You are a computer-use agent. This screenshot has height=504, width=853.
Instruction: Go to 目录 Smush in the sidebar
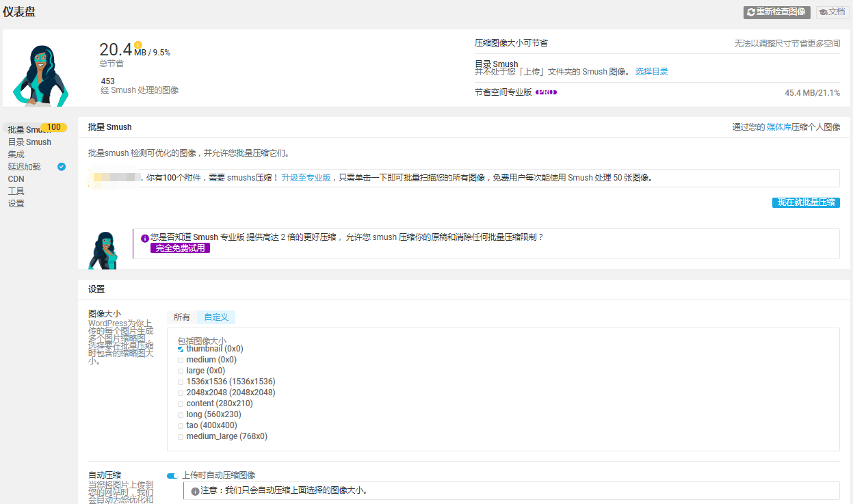(x=29, y=142)
